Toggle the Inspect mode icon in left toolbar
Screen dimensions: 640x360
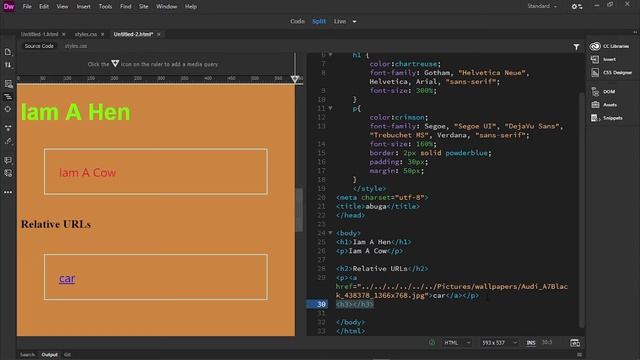coord(8,97)
